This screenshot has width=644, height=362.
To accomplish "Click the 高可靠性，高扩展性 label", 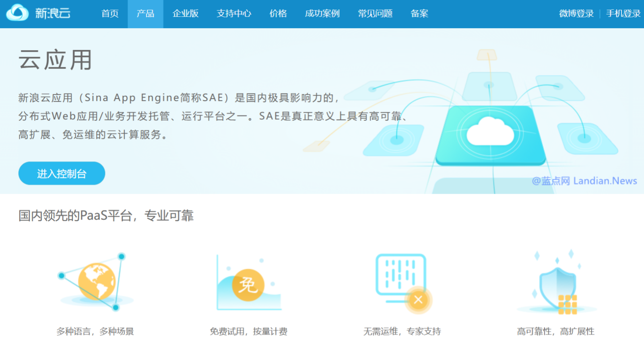I will (x=555, y=331).
